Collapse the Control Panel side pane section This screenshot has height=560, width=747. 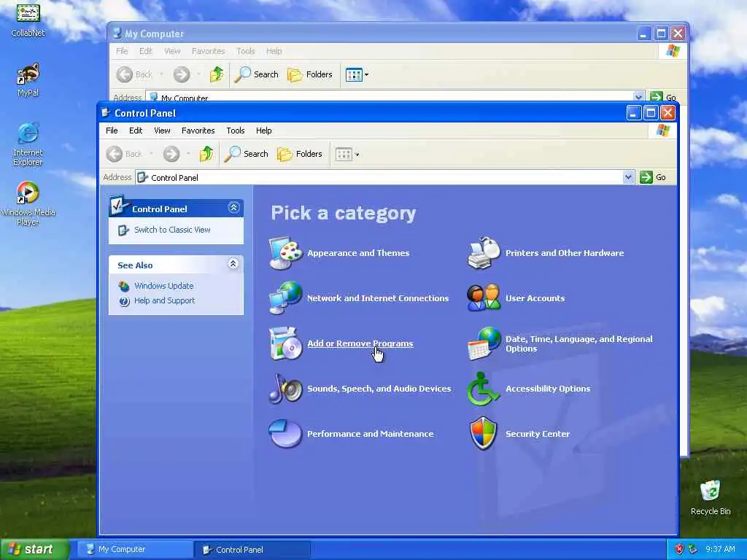233,208
